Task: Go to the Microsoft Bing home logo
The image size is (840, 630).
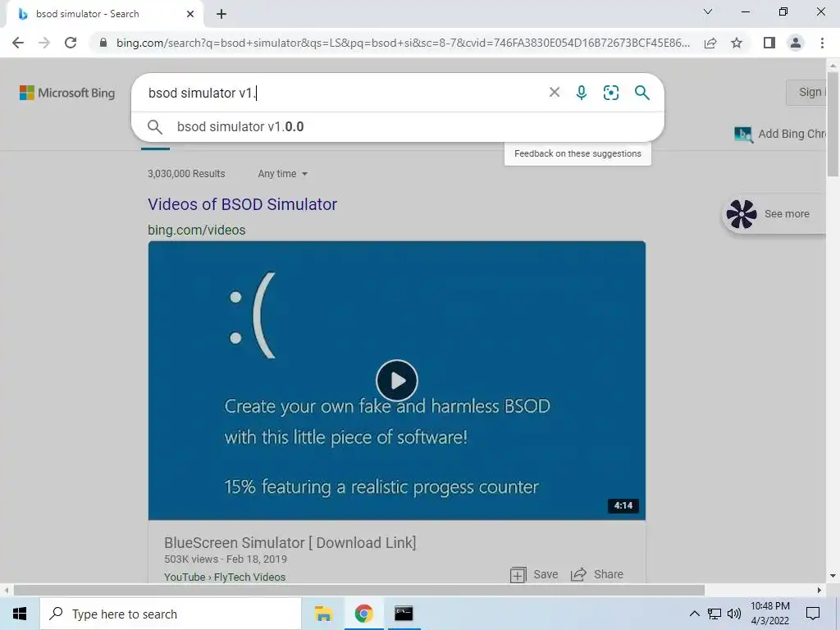Action: click(x=67, y=93)
